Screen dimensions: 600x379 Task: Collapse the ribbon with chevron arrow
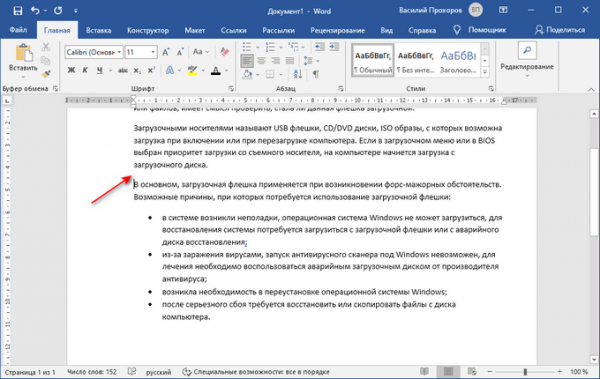click(x=591, y=89)
